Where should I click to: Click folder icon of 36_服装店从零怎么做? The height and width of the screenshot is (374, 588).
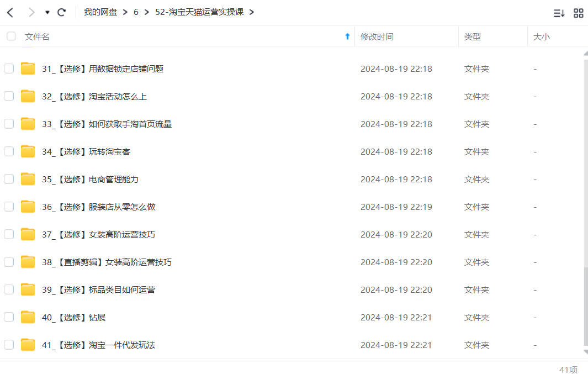[28, 207]
